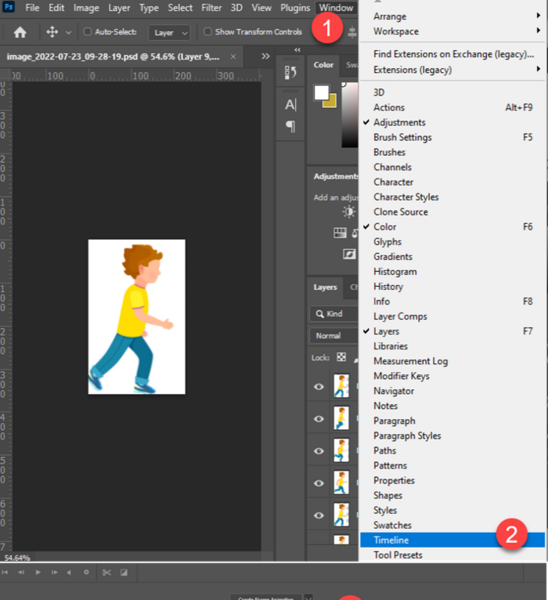Choose Actions from Window menu
Viewport: 548px width, 600px height.
[x=452, y=108]
